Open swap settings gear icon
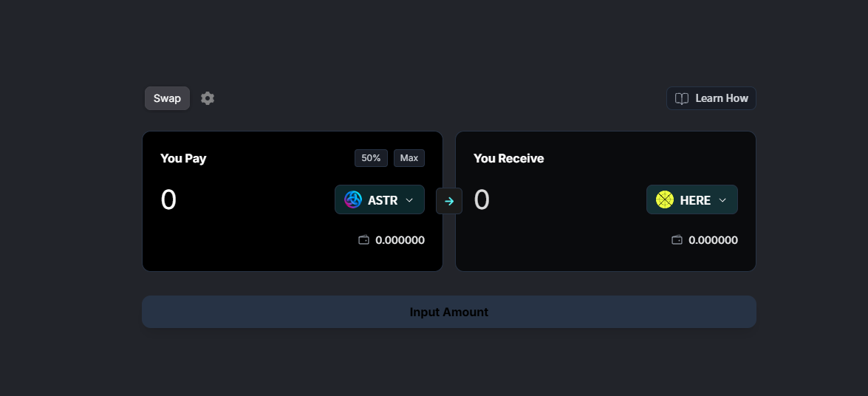This screenshot has height=396, width=868. coord(208,98)
